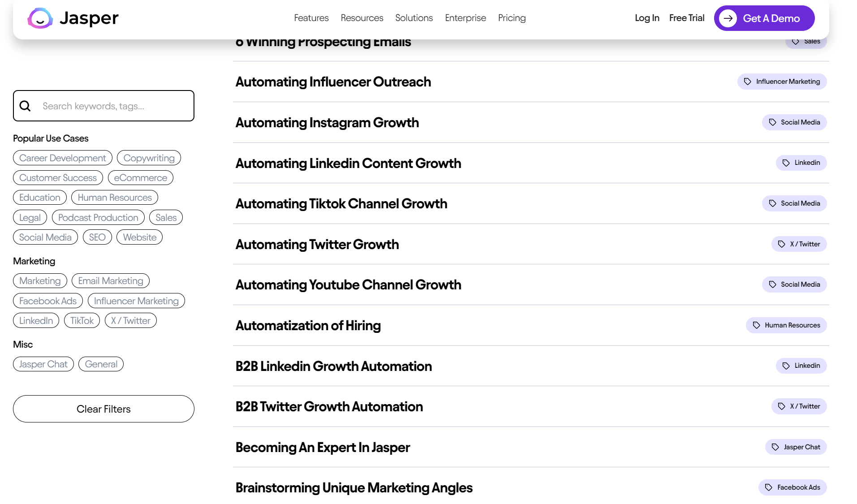Image resolution: width=857 pixels, height=504 pixels.
Task: Click tag icon beside Automating Instagram Growth
Action: pos(772,122)
